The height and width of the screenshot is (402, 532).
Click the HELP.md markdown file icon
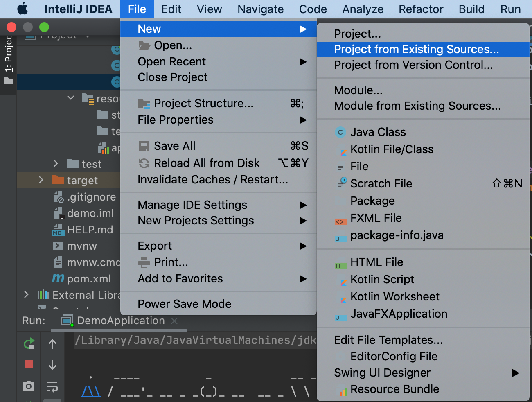click(58, 230)
